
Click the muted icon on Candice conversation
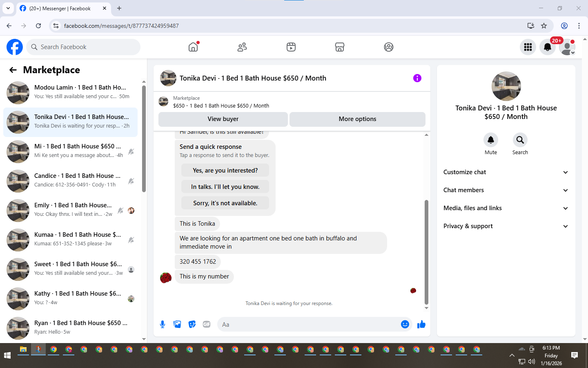click(x=131, y=181)
